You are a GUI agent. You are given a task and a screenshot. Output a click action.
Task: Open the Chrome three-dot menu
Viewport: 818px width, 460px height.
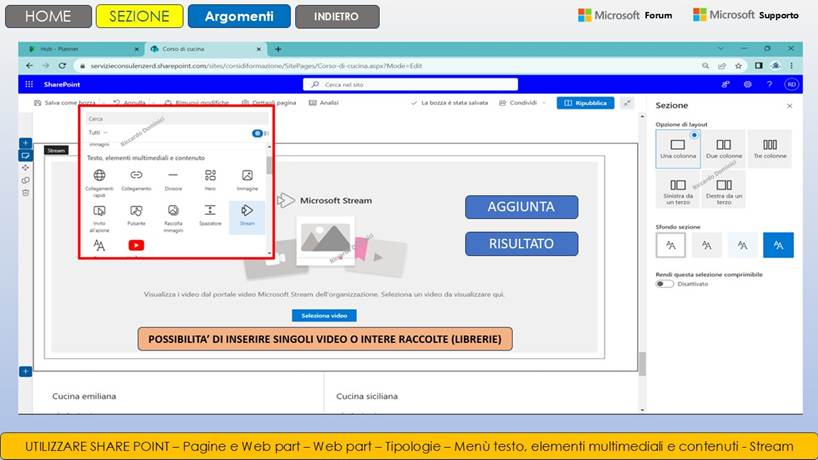pyautogui.click(x=791, y=66)
